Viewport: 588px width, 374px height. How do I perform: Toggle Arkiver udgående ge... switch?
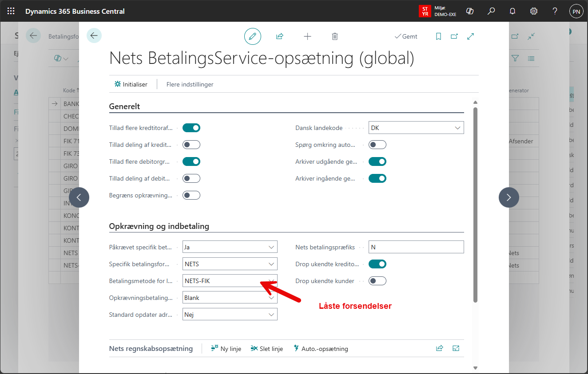377,161
